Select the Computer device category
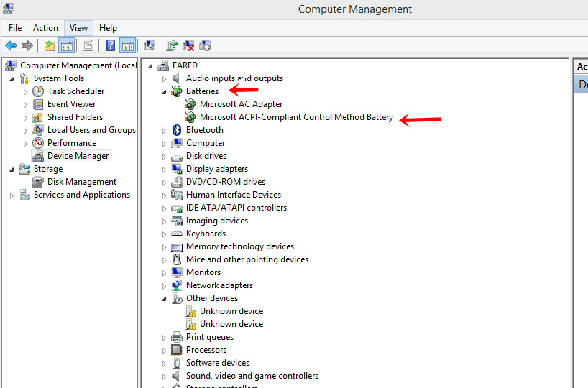This screenshot has height=388, width=588. (206, 143)
